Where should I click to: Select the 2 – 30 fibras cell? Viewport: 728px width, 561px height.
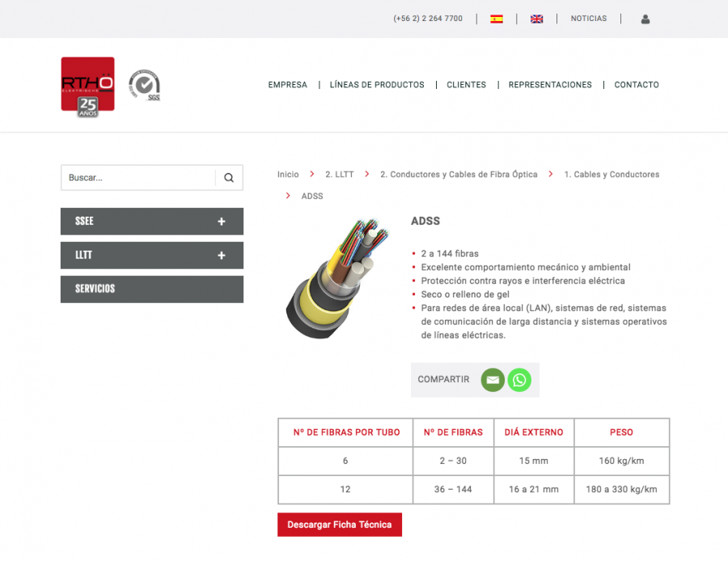pyautogui.click(x=453, y=462)
